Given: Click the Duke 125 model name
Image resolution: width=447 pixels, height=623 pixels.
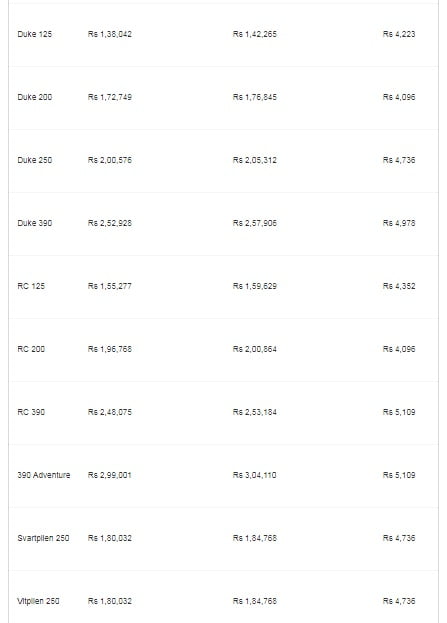Looking at the screenshot, I should click(35, 34).
